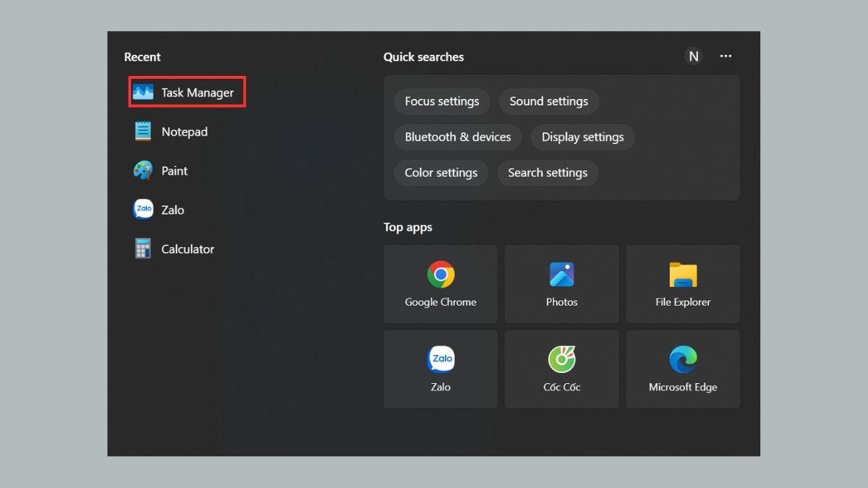Viewport: 868px width, 488px height.
Task: Click the Microsoft Edge label text
Action: (683, 387)
